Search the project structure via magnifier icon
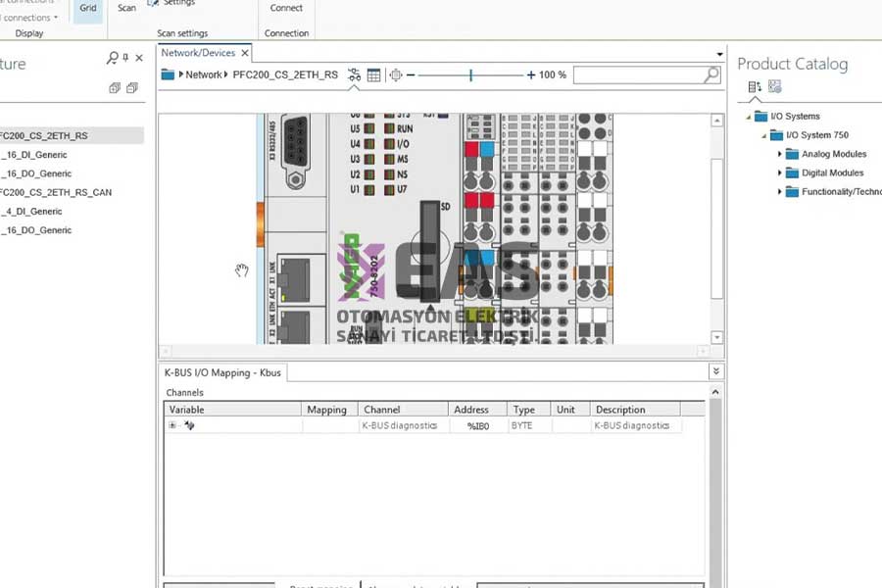The width and height of the screenshot is (882, 588). [x=113, y=58]
